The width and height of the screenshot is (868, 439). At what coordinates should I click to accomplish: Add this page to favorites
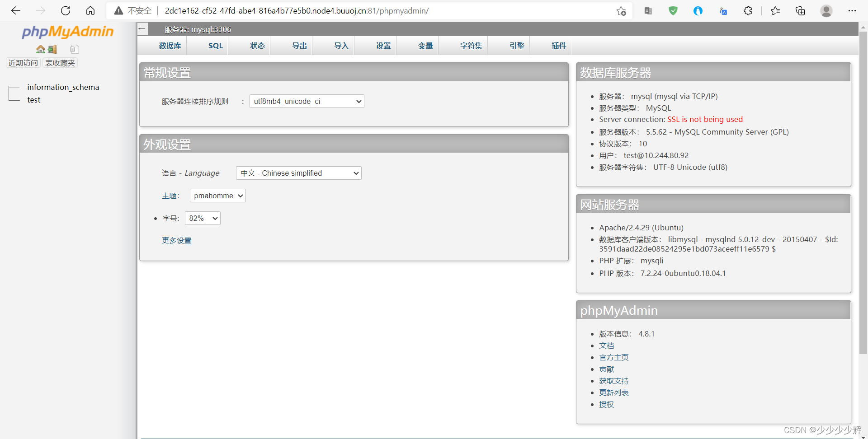[621, 11]
